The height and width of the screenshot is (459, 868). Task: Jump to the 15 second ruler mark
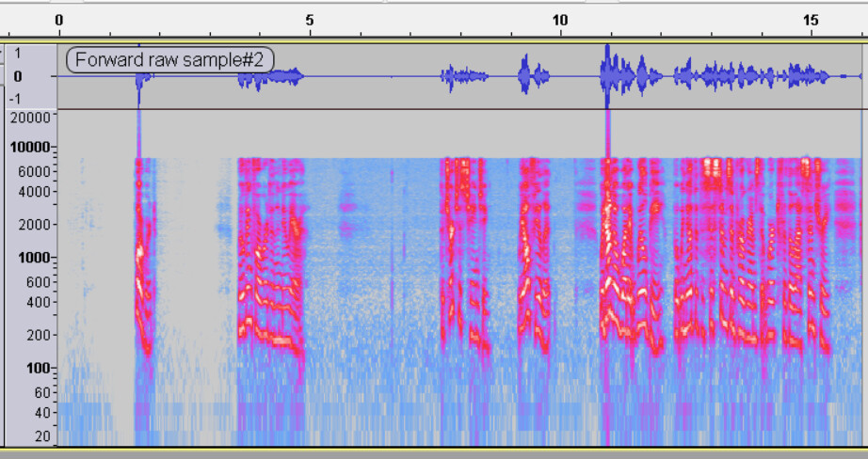[x=811, y=20]
